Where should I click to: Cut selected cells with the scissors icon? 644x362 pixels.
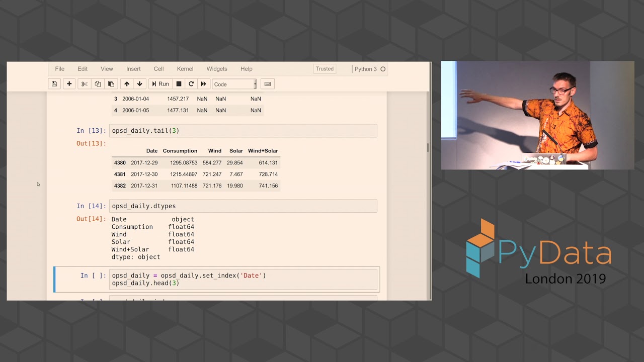tap(84, 84)
